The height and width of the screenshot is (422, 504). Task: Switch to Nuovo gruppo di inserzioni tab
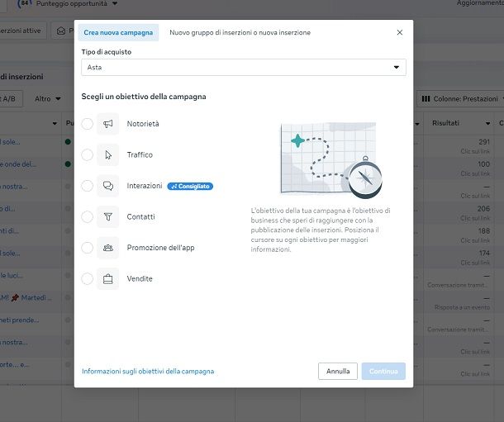coord(240,33)
